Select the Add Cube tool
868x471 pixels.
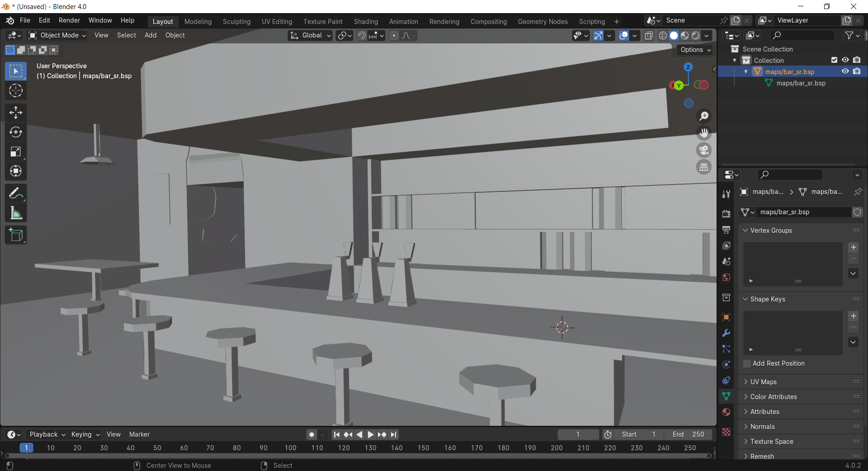[16, 235]
